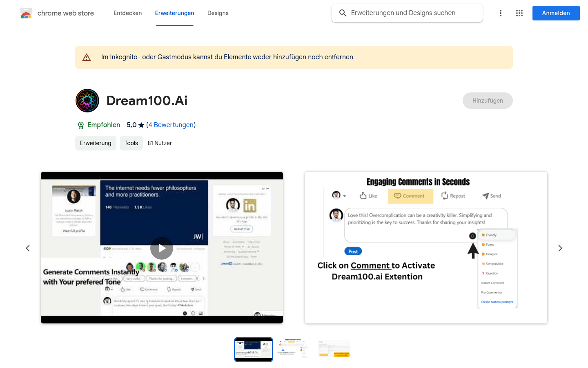The image size is (588, 368).
Task: Click the Hinzufügen button
Action: pyautogui.click(x=488, y=101)
